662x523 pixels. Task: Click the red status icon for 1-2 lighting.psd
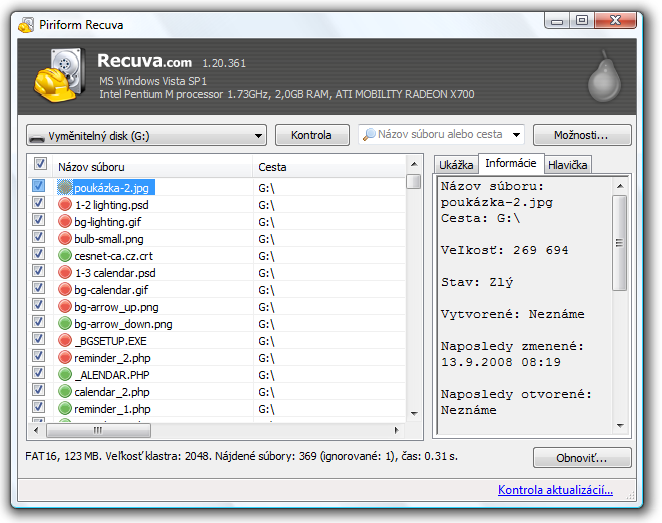click(65, 205)
